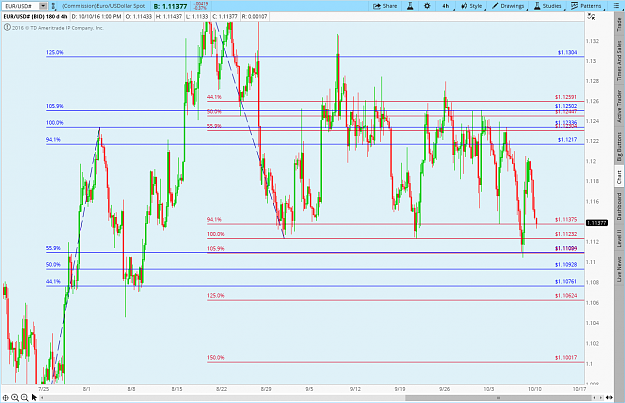Click the $1.10928 price label
The height and width of the screenshot is (403, 625).
(x=566, y=265)
